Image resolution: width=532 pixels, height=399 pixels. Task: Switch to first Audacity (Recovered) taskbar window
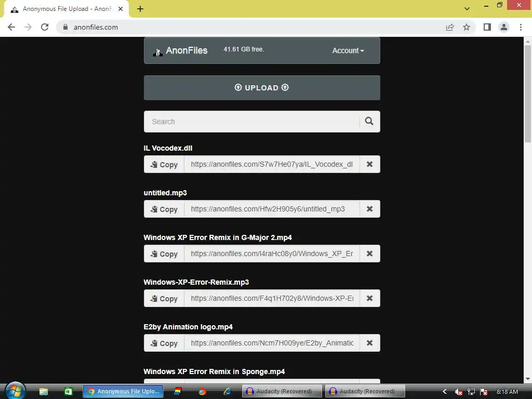(282, 391)
